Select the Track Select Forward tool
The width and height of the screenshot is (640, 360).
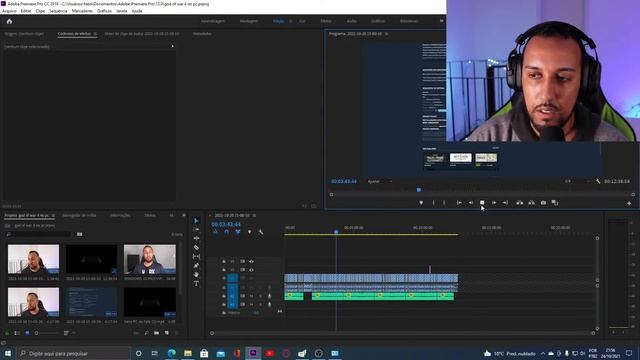click(x=196, y=229)
